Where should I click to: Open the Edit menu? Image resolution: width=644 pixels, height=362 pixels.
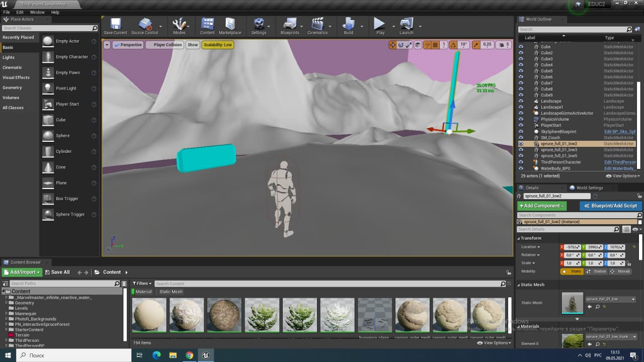(20, 12)
